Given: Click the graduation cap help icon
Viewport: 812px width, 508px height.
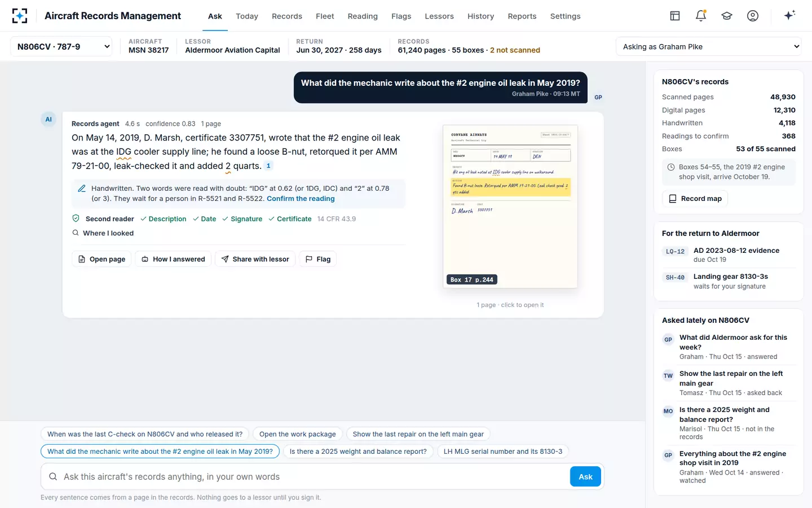Looking at the screenshot, I should click(727, 16).
